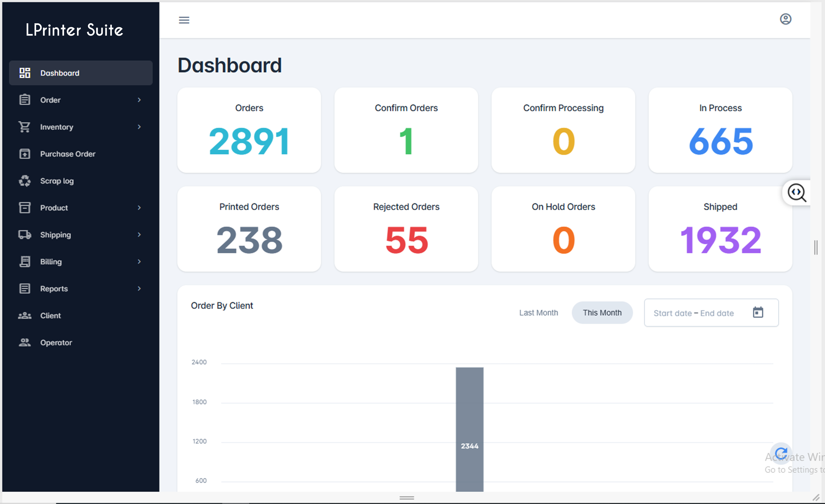
Task: Select the Inventory cart icon
Action: (25, 127)
